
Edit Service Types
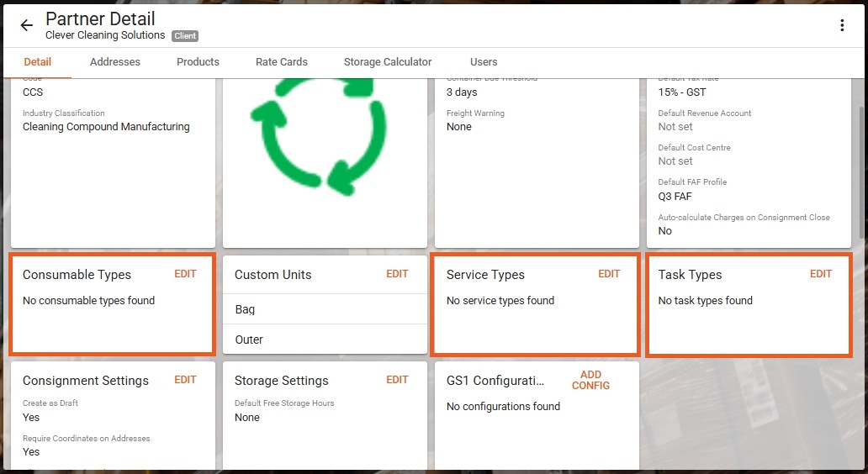[x=609, y=274]
